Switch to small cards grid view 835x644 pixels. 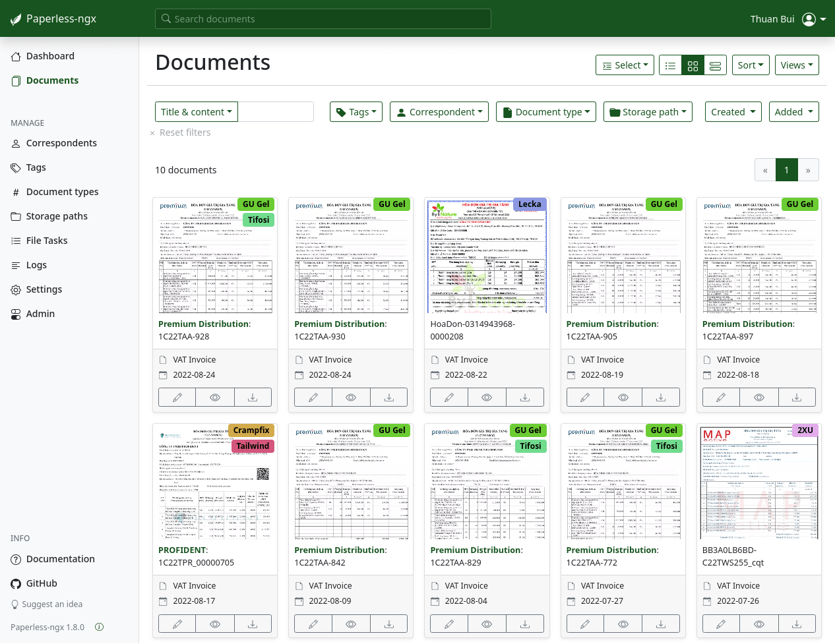(x=693, y=65)
